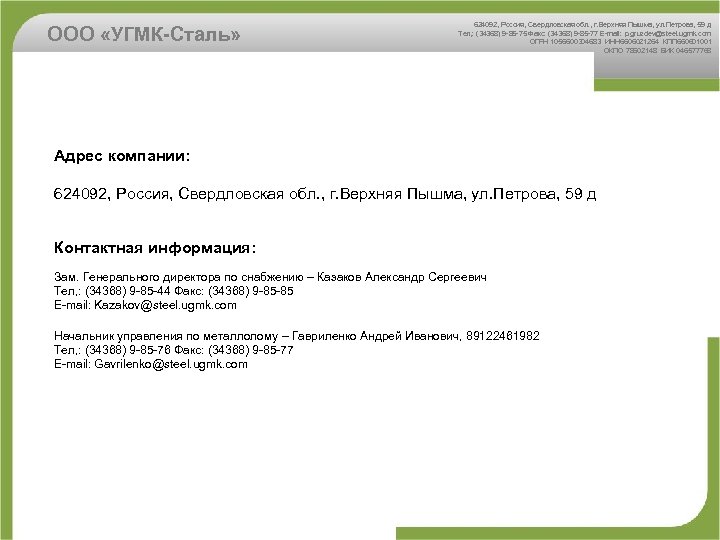This screenshot has width=720, height=540.
Task: Click the line naming Казаков Александр Сергеевич
Action: (270, 277)
